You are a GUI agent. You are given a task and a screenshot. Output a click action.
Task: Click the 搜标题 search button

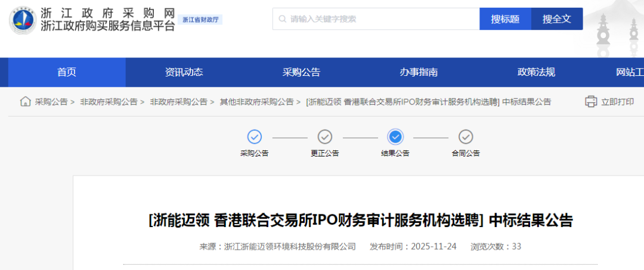click(x=505, y=19)
